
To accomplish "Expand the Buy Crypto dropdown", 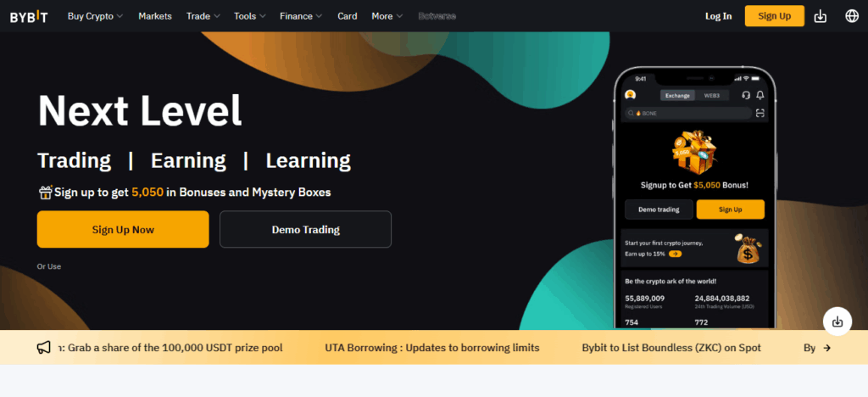I will 95,16.
